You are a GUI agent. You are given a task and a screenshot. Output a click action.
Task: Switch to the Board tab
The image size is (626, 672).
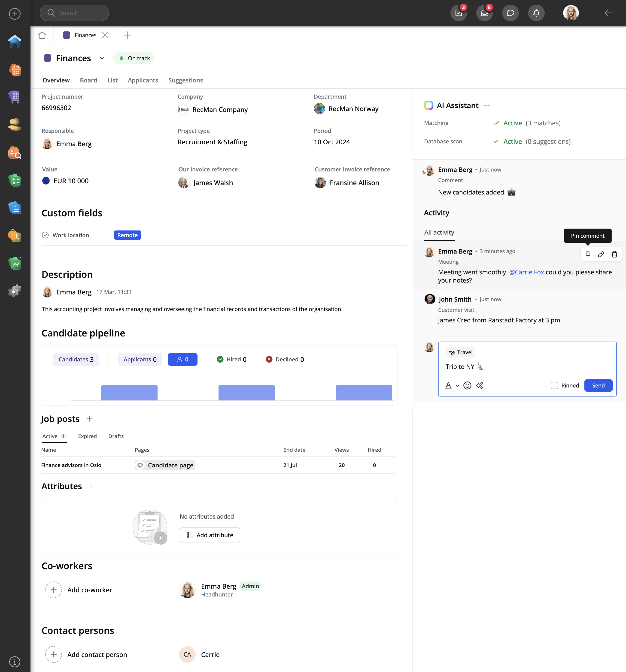point(88,80)
